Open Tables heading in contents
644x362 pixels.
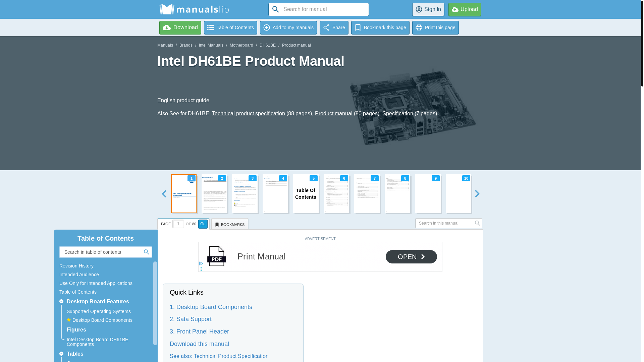(75, 354)
